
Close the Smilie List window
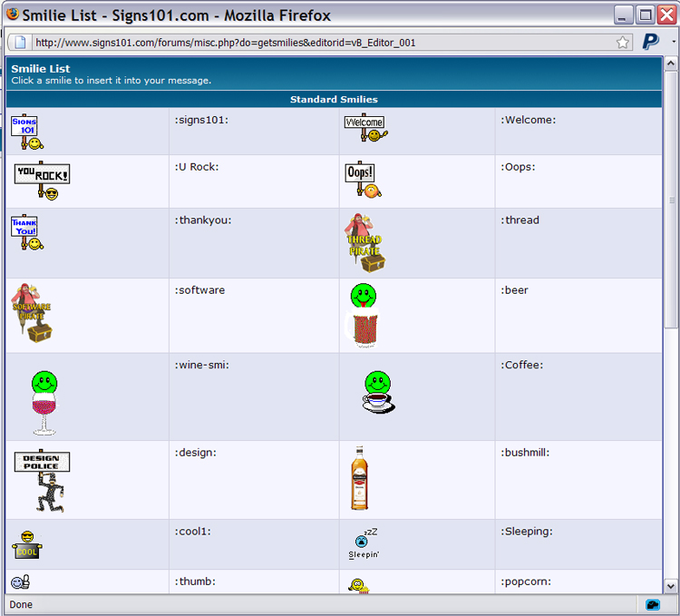(x=667, y=15)
